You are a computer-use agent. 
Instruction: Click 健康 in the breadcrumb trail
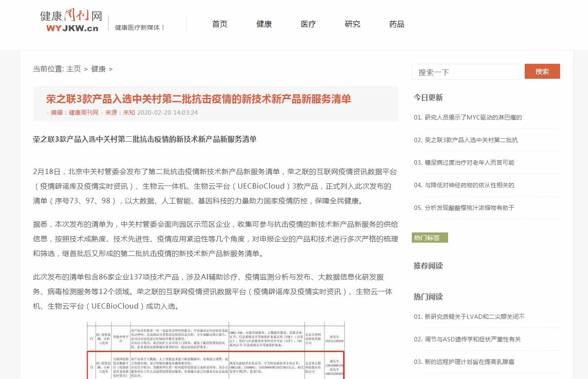click(98, 69)
